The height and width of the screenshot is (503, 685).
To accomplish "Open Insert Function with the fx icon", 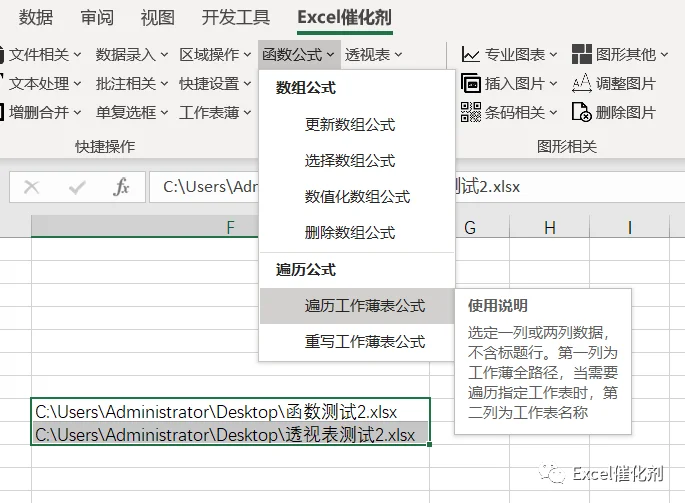I will coord(121,187).
